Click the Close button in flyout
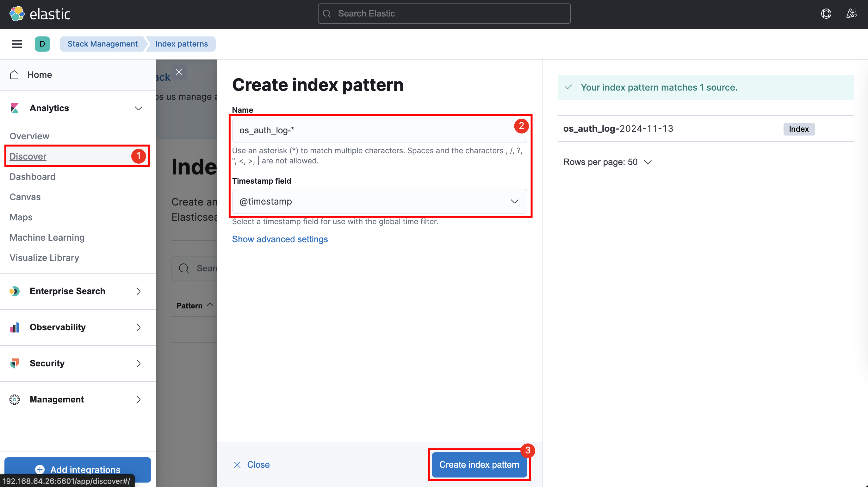Viewport: 868px width, 487px height. click(251, 465)
